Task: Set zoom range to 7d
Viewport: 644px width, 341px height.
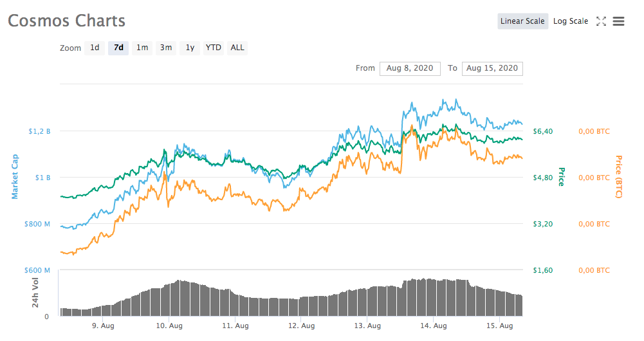Action: (118, 48)
